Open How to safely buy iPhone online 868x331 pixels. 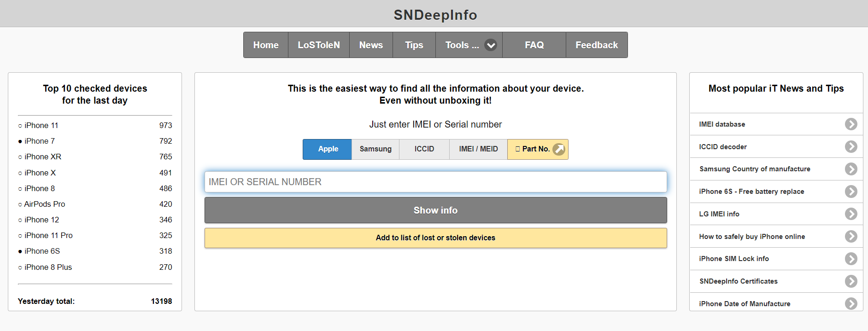(776, 237)
